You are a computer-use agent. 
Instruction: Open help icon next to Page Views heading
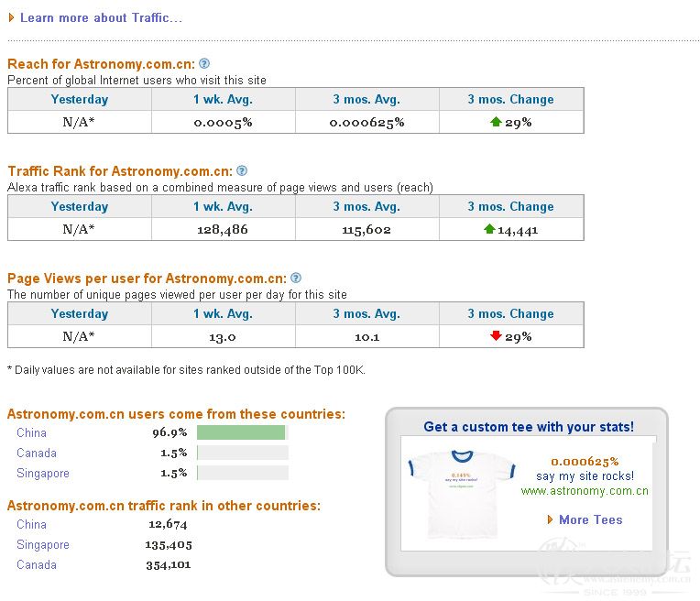coord(296,278)
